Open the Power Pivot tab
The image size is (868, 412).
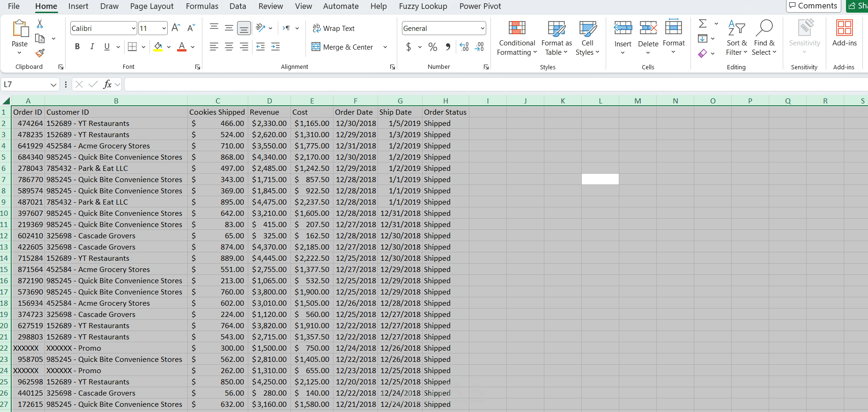[480, 6]
